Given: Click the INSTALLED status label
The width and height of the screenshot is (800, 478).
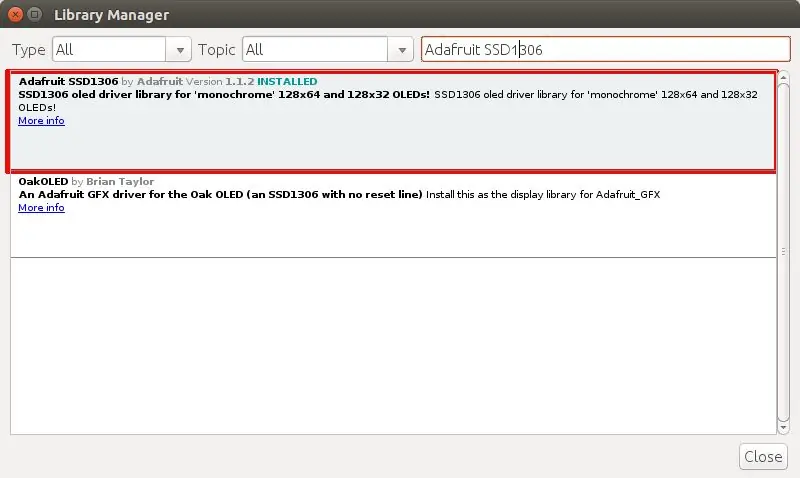Looking at the screenshot, I should 287,82.
